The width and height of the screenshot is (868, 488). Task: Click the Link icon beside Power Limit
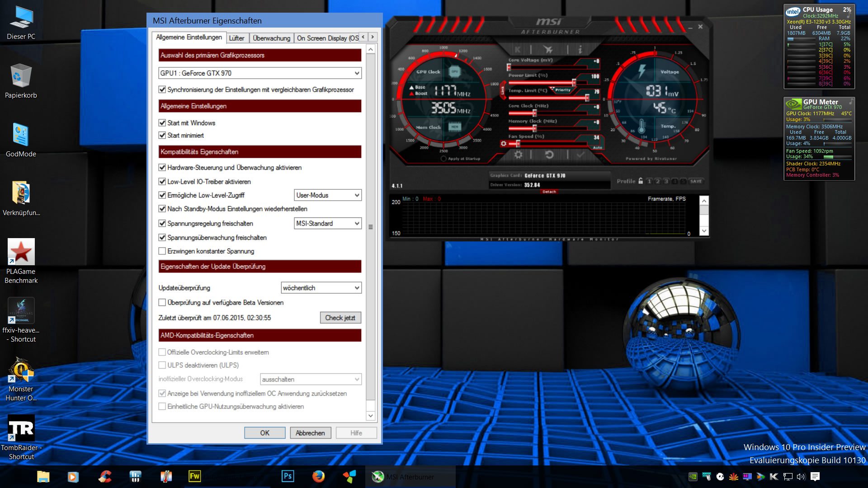click(502, 91)
